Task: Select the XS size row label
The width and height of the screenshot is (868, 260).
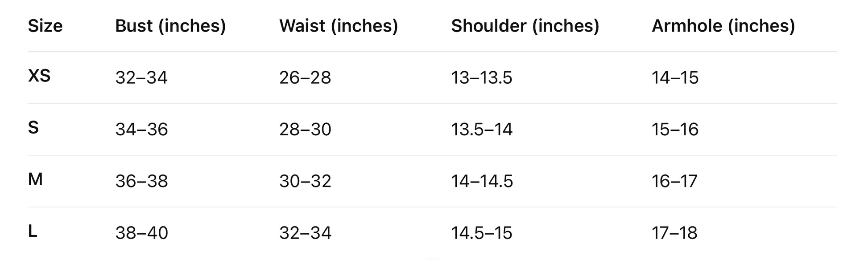Action: [39, 76]
